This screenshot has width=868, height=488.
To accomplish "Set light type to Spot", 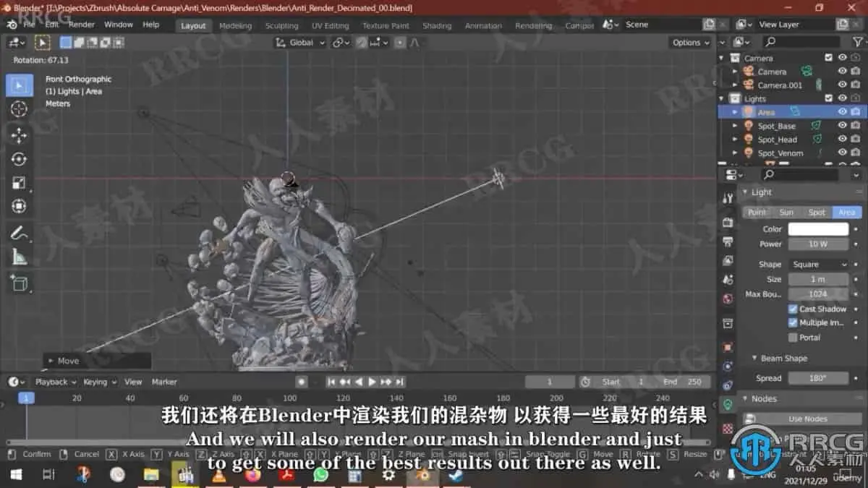I will click(817, 213).
